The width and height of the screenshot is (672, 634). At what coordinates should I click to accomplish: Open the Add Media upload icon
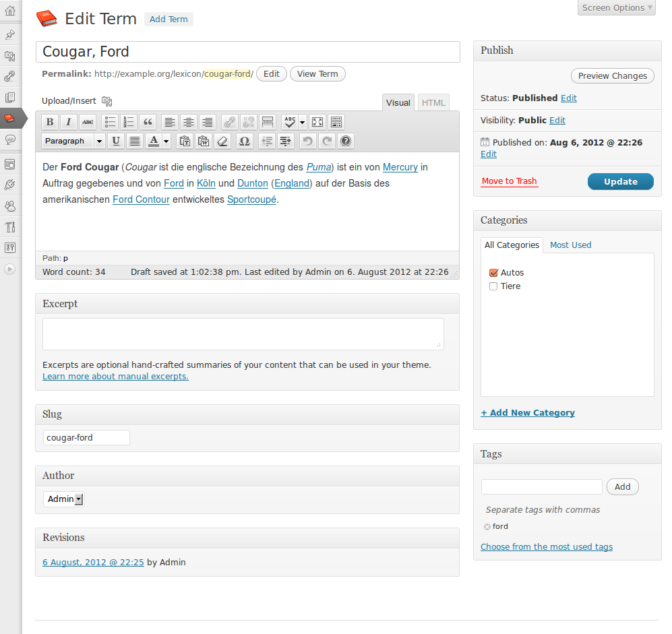coord(106,101)
